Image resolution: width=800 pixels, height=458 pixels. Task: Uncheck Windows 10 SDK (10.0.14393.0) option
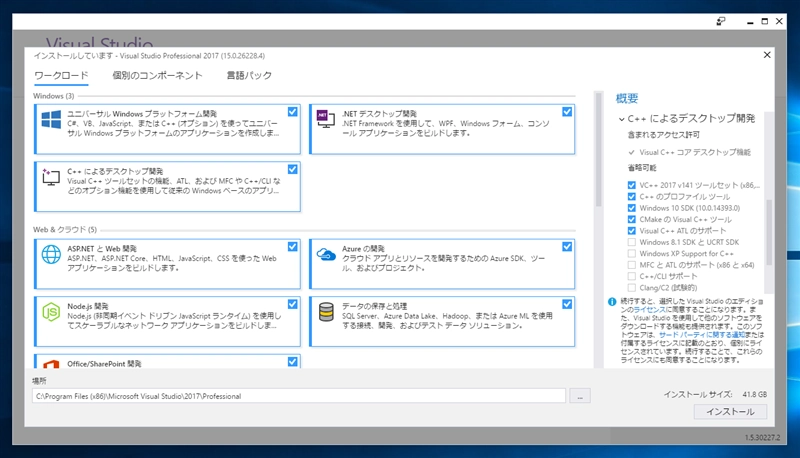[632, 208]
